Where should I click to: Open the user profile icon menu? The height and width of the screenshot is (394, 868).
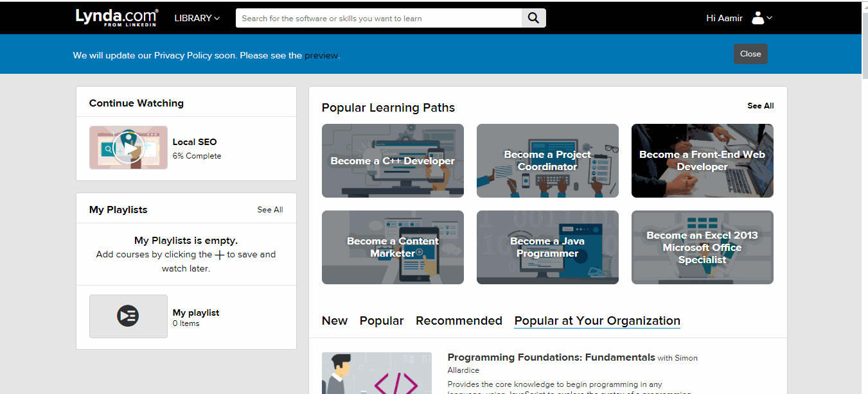tap(761, 18)
